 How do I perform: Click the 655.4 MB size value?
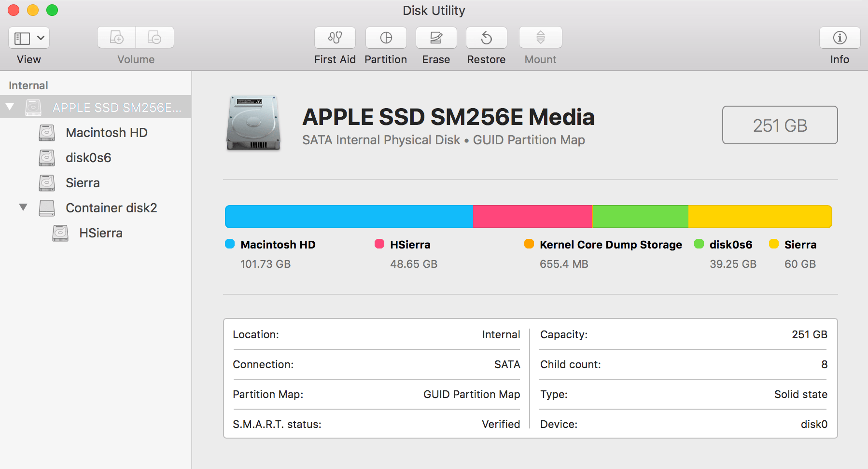(564, 264)
